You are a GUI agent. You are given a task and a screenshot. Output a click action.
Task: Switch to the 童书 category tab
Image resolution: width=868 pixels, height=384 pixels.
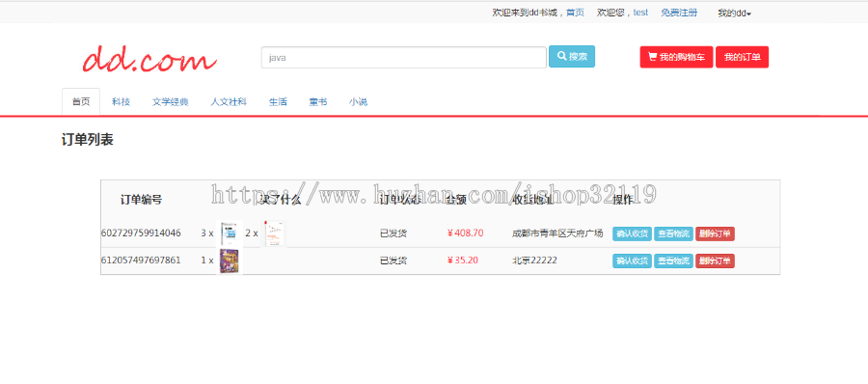click(x=317, y=102)
